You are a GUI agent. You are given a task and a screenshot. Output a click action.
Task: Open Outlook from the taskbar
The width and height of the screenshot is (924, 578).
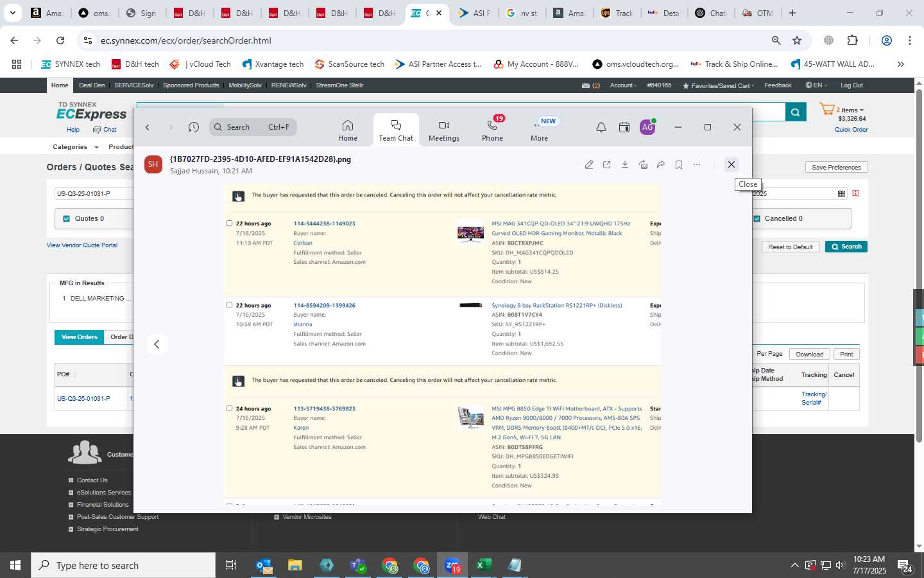point(264,565)
